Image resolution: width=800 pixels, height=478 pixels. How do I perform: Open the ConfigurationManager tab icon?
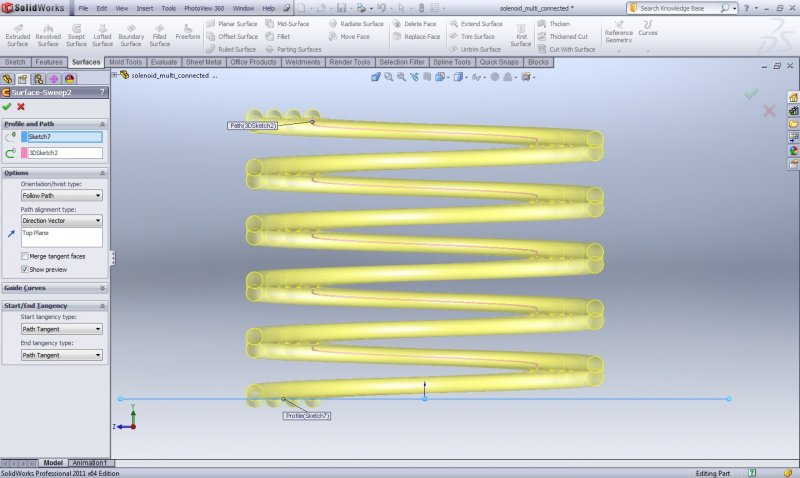[x=38, y=79]
